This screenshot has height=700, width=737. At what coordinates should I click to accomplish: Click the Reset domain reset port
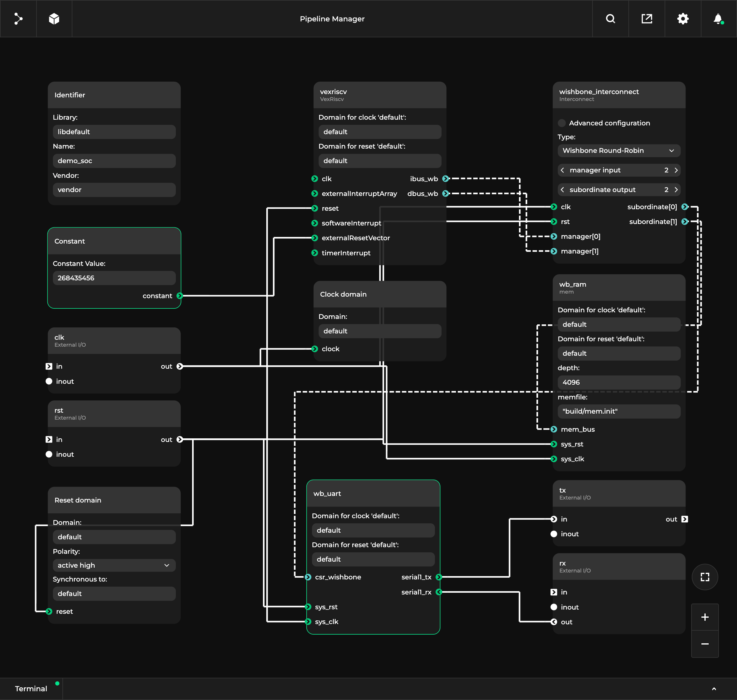tap(49, 611)
